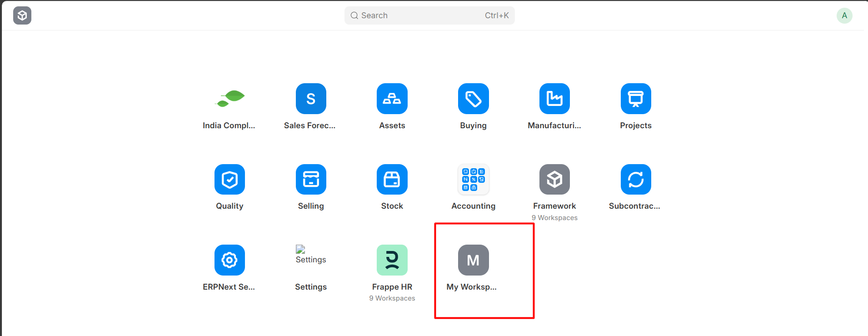Launch the Assets module icon
The height and width of the screenshot is (336, 868).
(x=392, y=99)
